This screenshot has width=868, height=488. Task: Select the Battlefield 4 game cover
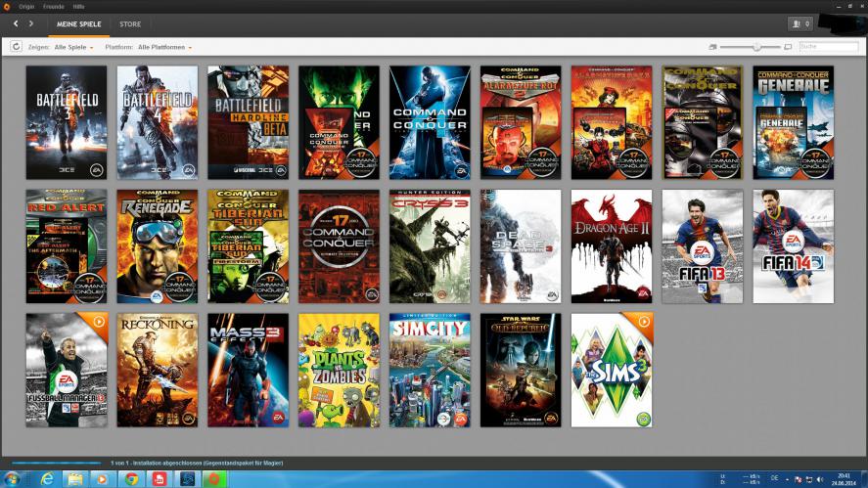[x=157, y=122]
